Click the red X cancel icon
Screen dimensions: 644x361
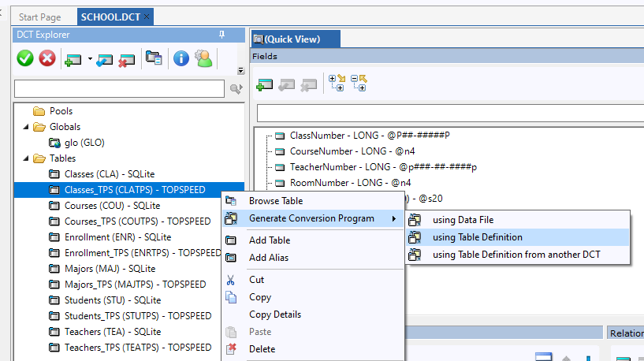click(x=47, y=58)
